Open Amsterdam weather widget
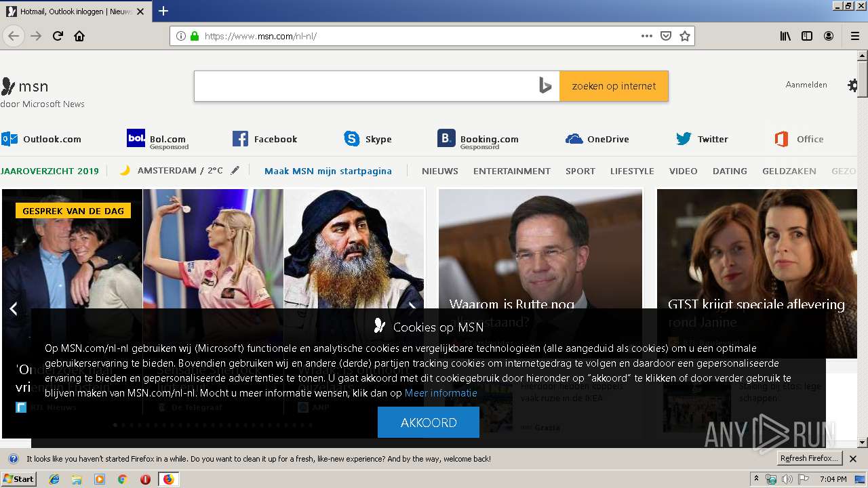 [x=172, y=171]
